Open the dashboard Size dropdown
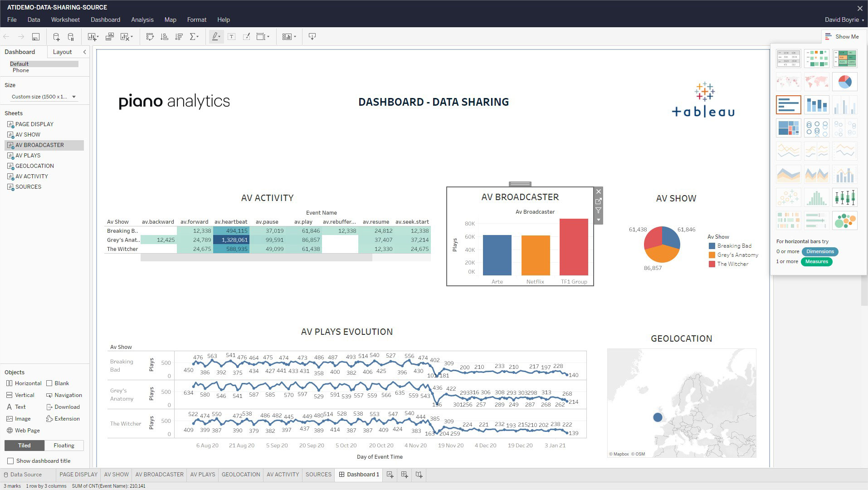Screen dimensions: 868x490 pos(73,97)
